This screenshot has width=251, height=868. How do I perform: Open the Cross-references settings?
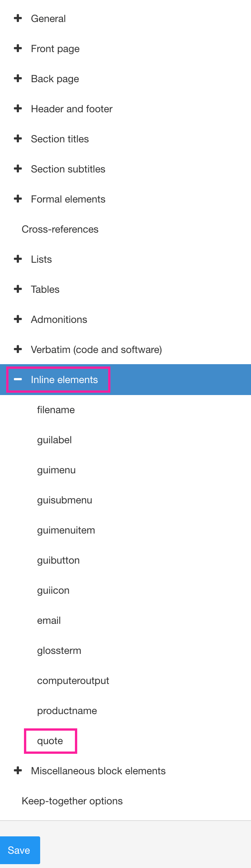click(60, 229)
